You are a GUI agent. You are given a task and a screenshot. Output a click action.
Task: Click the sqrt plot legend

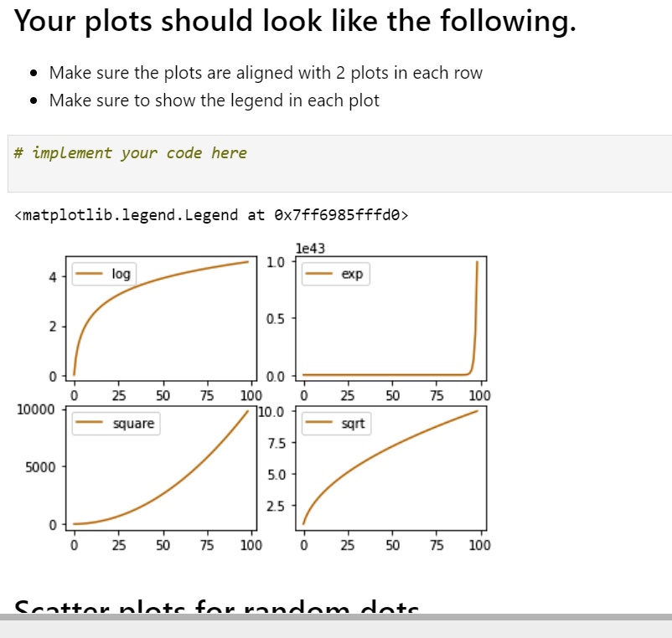(337, 424)
